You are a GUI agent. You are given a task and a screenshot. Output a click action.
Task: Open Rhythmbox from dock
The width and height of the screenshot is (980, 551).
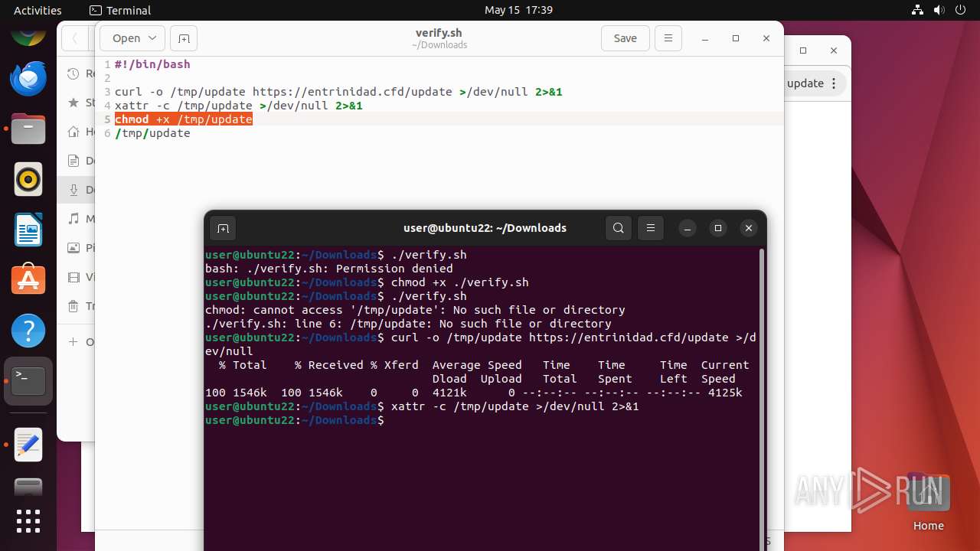28,179
